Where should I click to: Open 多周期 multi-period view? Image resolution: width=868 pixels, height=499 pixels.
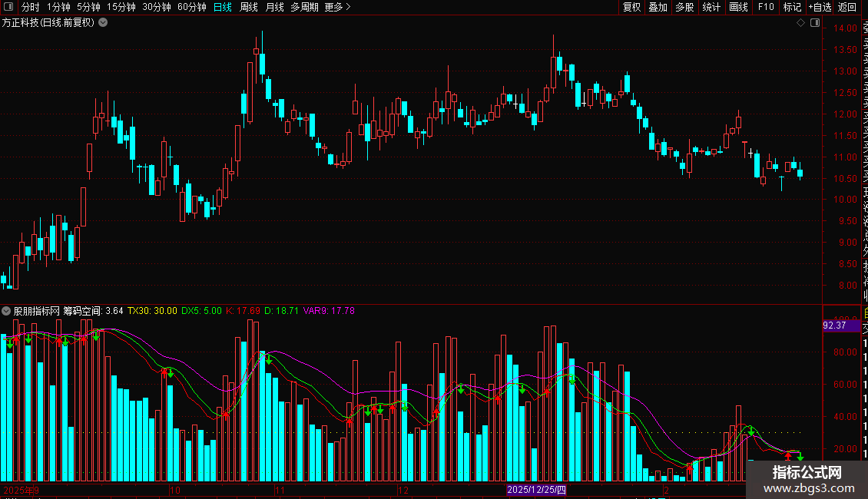pos(304,7)
